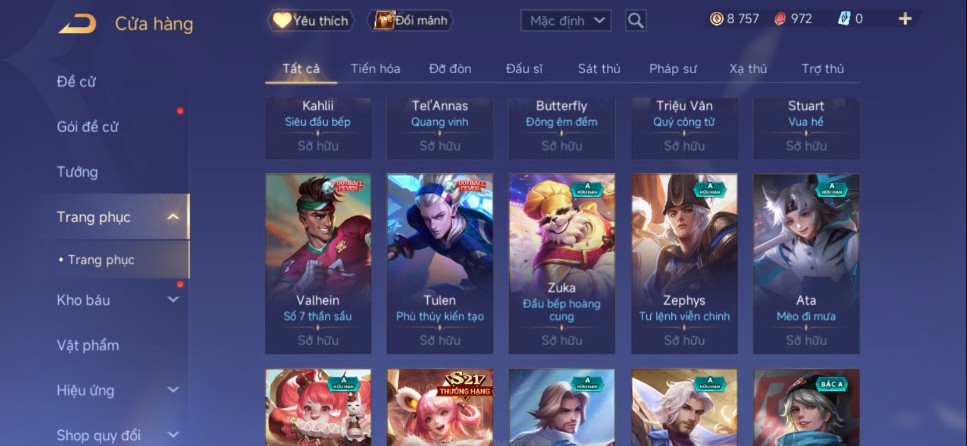This screenshot has width=967, height=446.
Task: Click the back arrow icon
Action: point(77,24)
